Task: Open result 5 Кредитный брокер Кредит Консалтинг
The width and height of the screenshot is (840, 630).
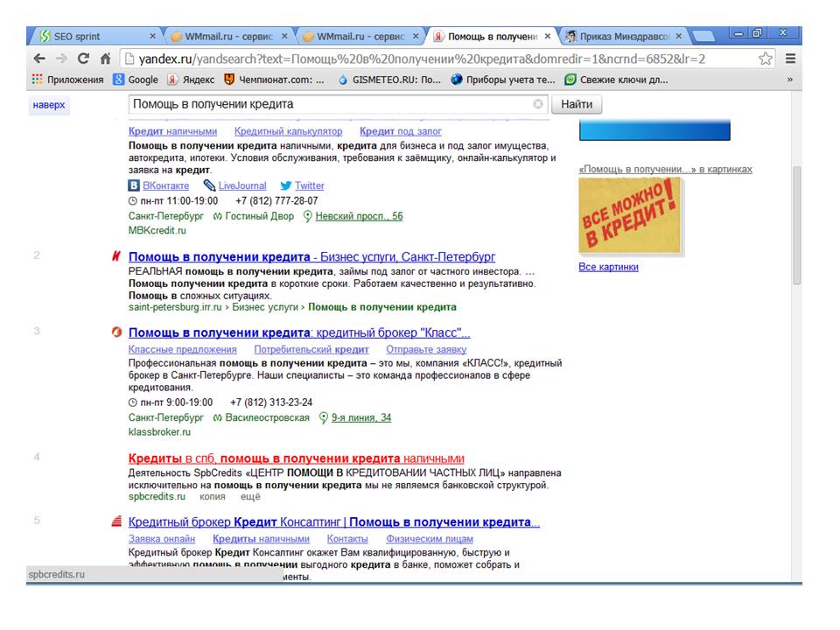Action: tap(333, 521)
